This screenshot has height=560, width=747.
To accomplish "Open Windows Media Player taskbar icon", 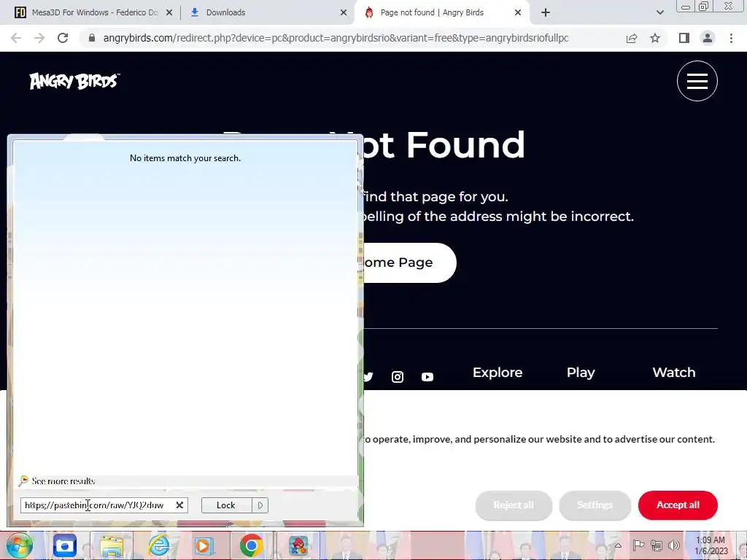I will point(204,545).
